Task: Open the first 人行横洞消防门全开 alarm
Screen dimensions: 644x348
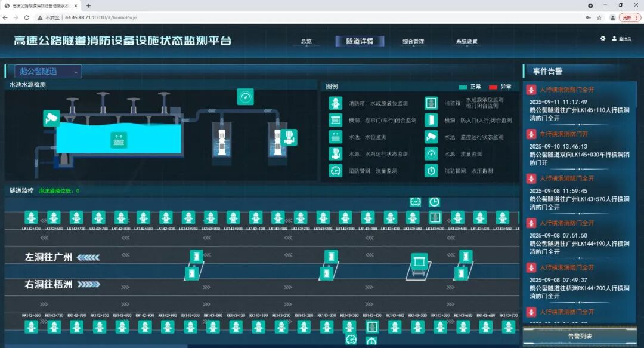Action: [566, 90]
